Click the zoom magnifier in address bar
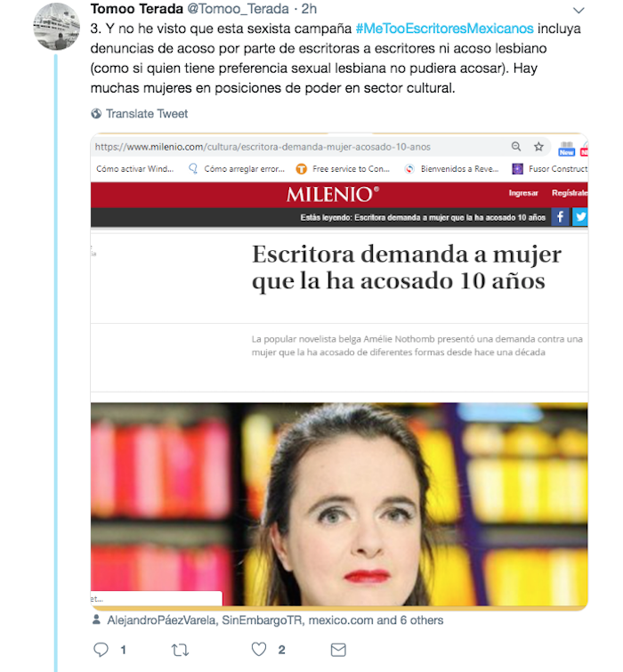This screenshot has height=672, width=623. (x=516, y=147)
